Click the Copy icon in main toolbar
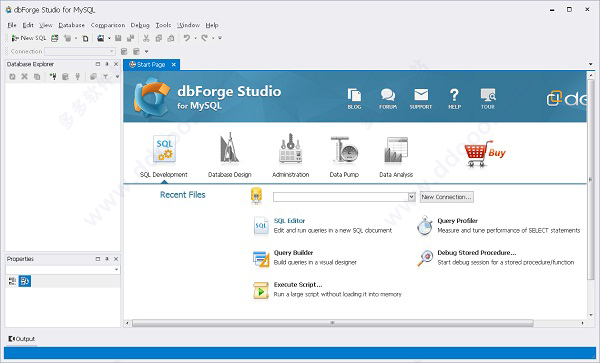 [x=158, y=38]
